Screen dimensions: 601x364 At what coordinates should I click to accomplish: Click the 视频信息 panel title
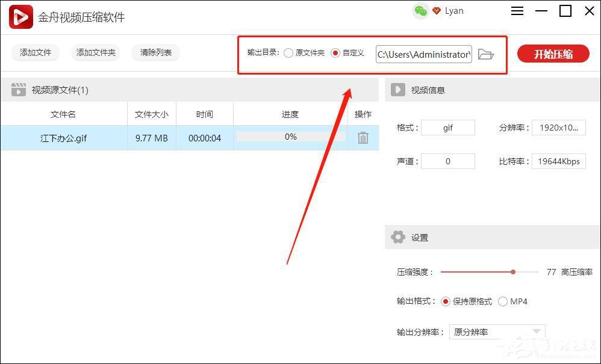428,90
